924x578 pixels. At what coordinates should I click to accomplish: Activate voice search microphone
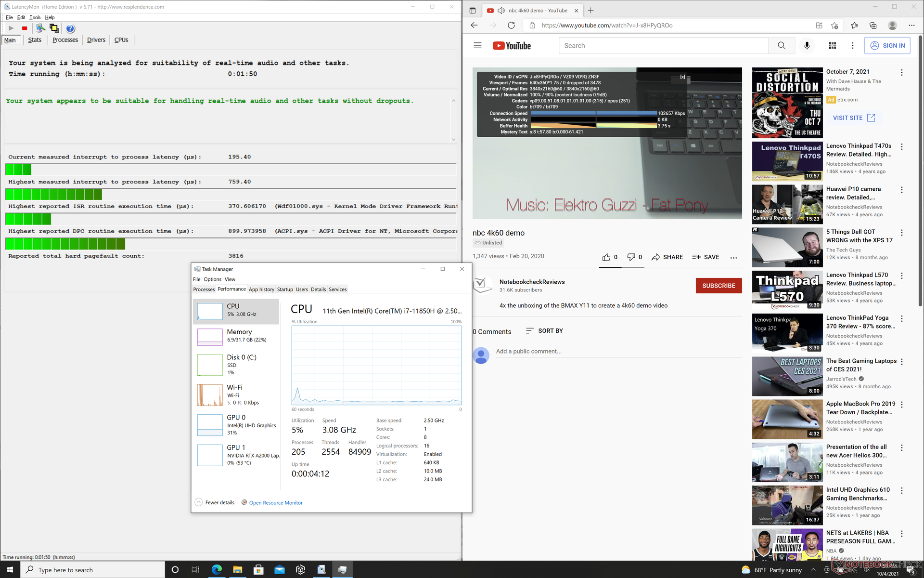(x=807, y=45)
